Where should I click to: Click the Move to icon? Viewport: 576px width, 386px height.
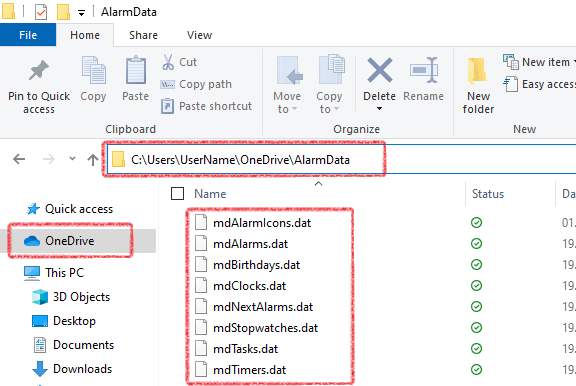[289, 70]
